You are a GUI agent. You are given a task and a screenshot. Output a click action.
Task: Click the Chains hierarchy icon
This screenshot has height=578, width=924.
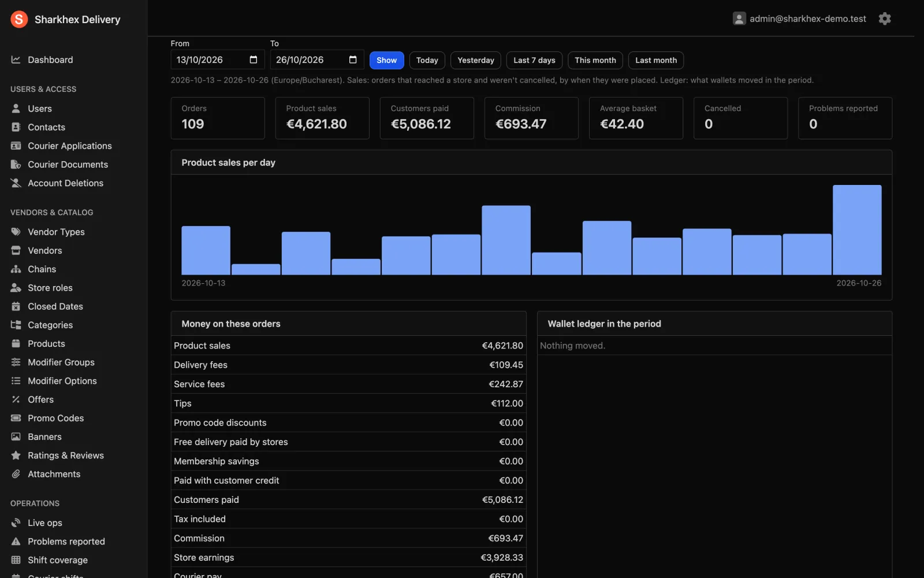16,269
